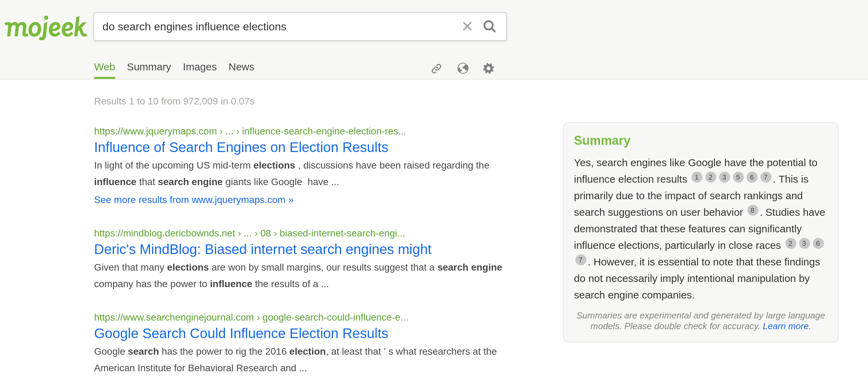Click 'Learn more' in summary disclaimer
This screenshot has width=868, height=385.
[785, 326]
